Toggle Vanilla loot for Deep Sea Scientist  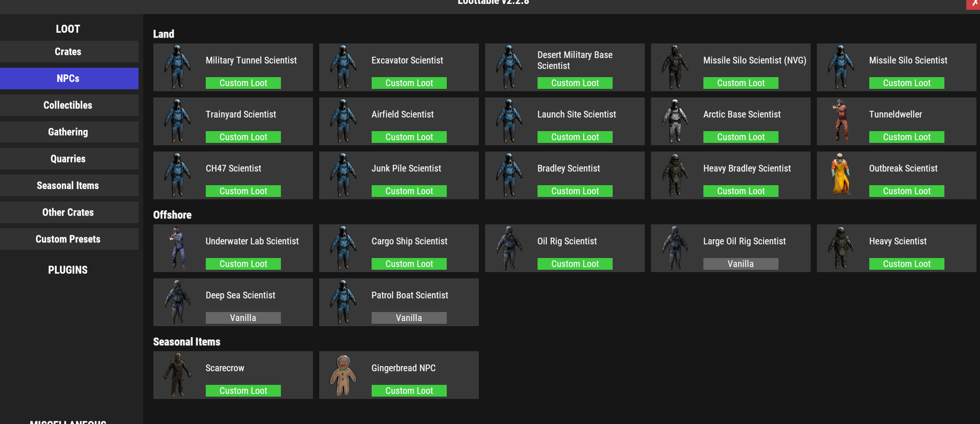click(243, 318)
